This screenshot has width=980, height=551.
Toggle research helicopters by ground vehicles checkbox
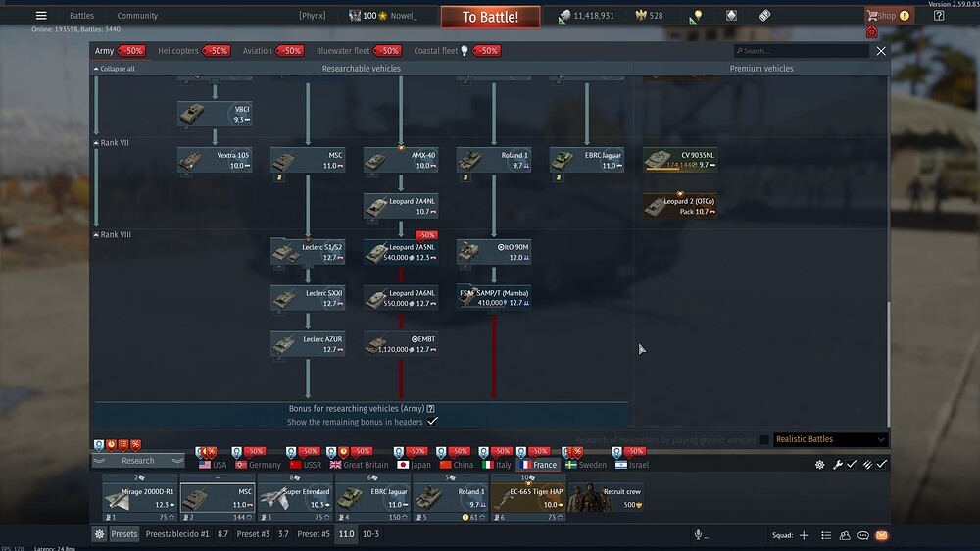tap(763, 440)
